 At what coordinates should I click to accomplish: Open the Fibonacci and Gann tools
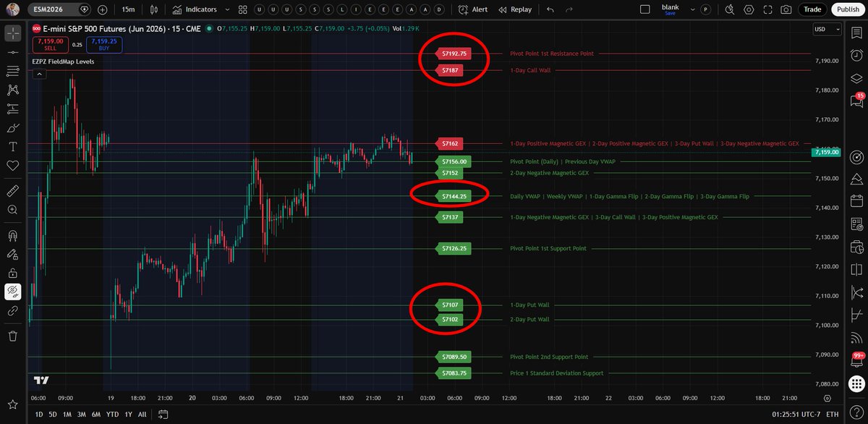12,72
